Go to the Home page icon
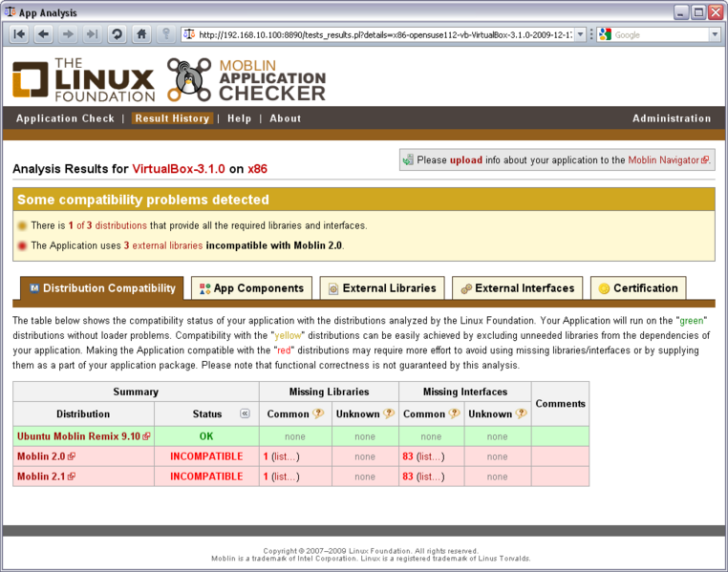 [141, 34]
